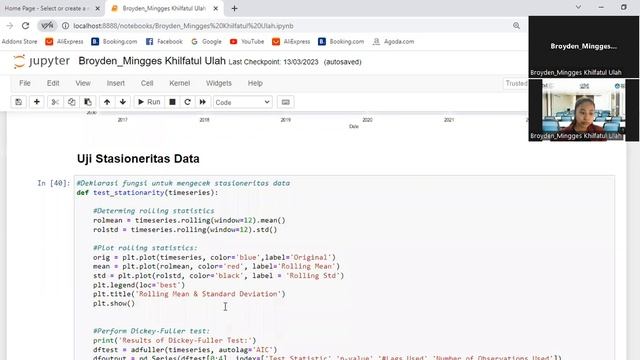Viewport: 640px width, 360px height.
Task: Restart the kernel icon
Action: [187, 102]
